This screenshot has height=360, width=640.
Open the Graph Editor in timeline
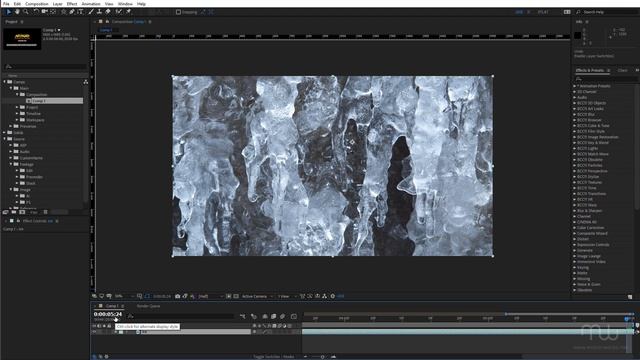point(294,316)
